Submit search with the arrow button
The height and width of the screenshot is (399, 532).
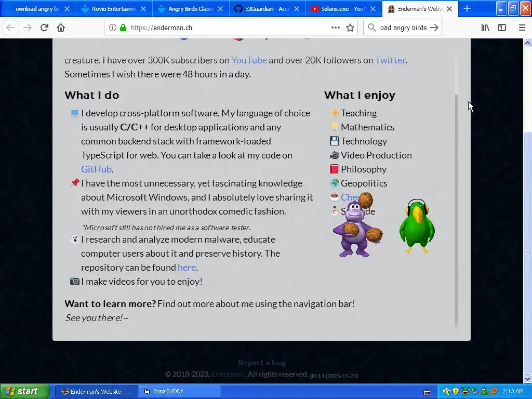coord(434,28)
